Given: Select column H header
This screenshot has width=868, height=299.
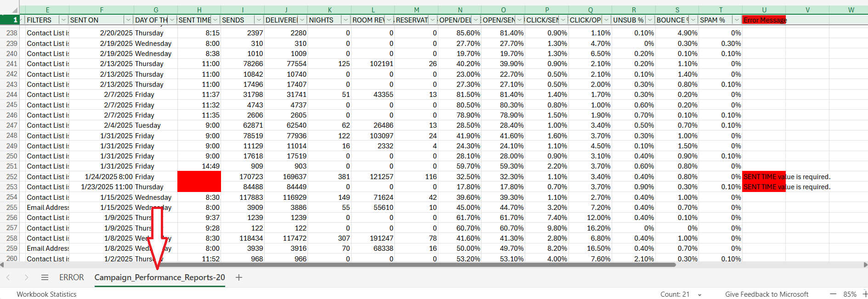Looking at the screenshot, I should tap(199, 10).
